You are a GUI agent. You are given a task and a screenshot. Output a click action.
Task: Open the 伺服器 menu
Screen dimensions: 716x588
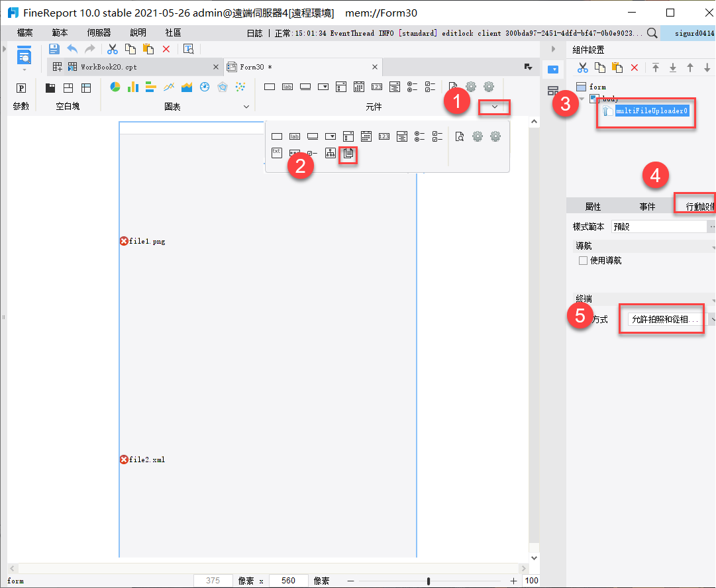(x=99, y=33)
